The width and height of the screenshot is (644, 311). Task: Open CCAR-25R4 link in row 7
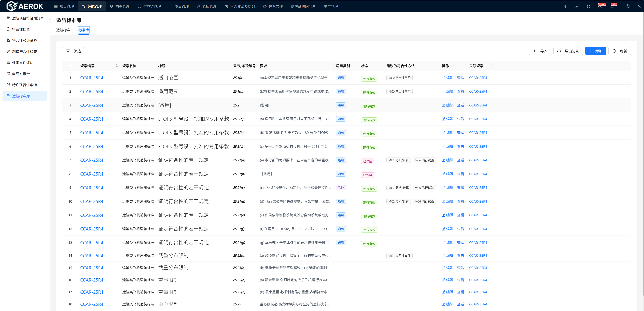point(91,160)
